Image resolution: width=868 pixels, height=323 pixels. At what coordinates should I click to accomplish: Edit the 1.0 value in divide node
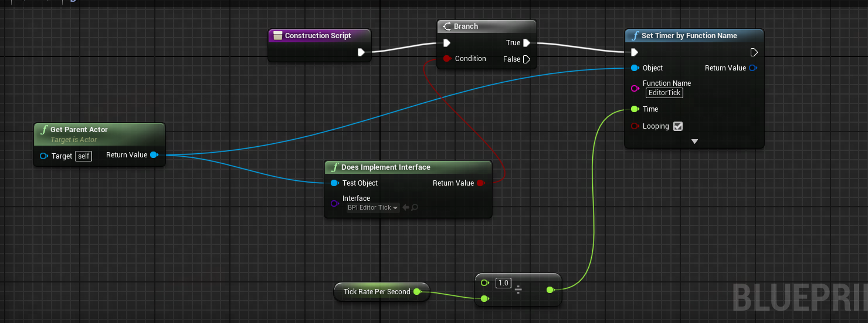click(503, 283)
